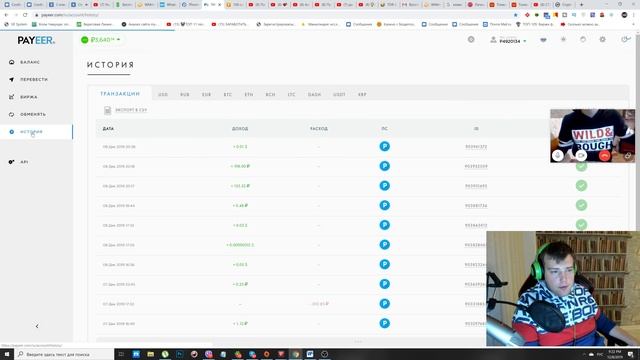Viewport: 640px width, 360px height.
Task: Switch to the BTC tab
Action: click(x=228, y=95)
